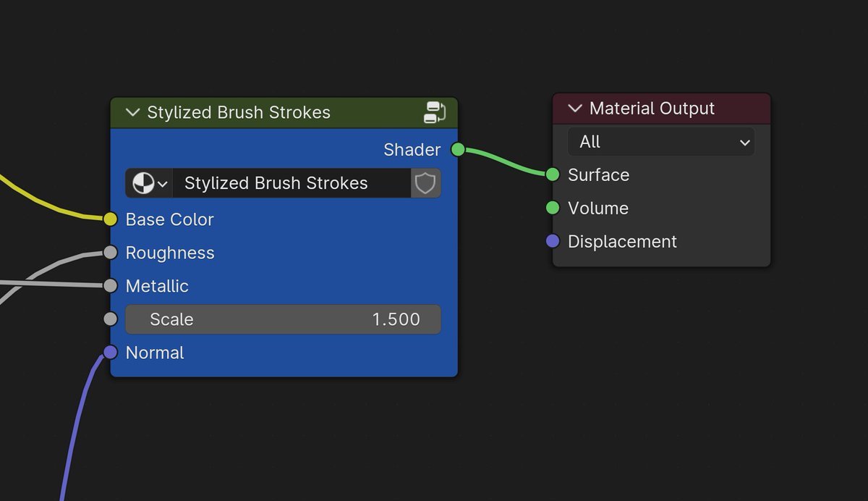Image resolution: width=868 pixels, height=501 pixels.
Task: Click the green Shader to Surface link
Action: [x=505, y=161]
